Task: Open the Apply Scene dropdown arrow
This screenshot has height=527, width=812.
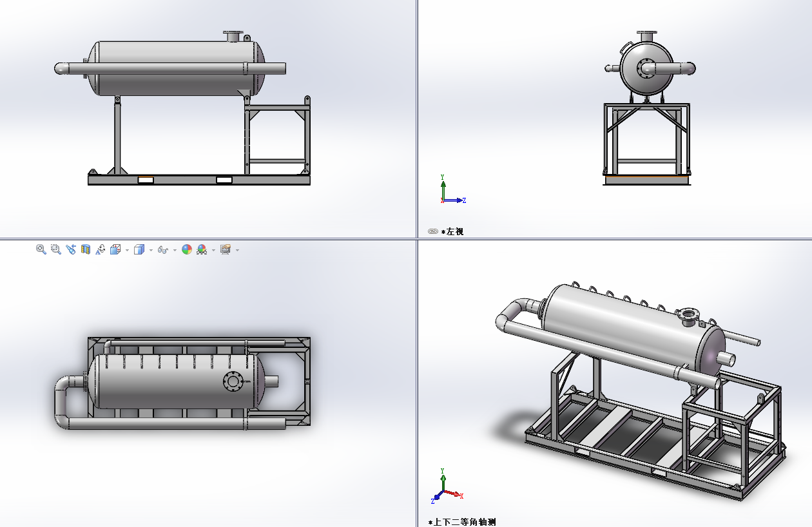Action: coord(213,250)
